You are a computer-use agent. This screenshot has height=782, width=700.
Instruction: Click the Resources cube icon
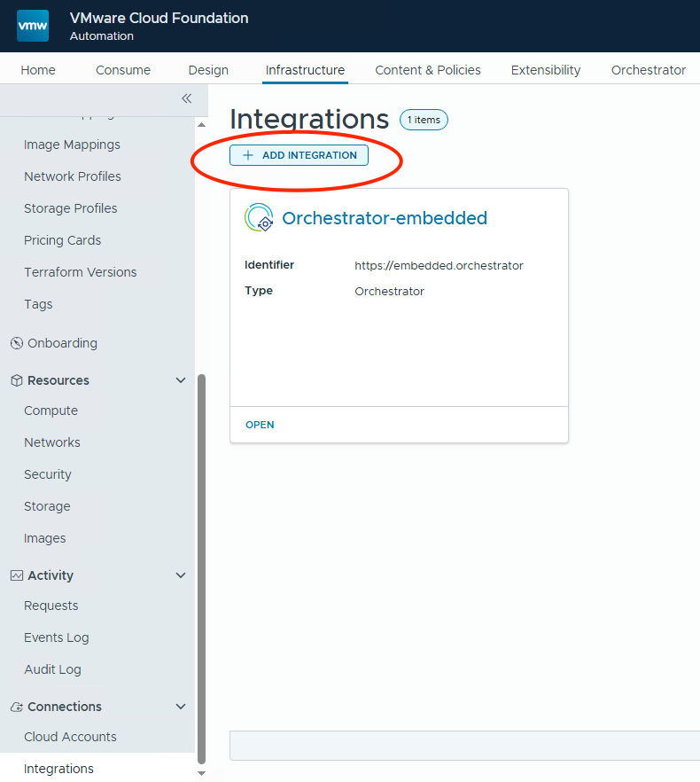(x=16, y=380)
